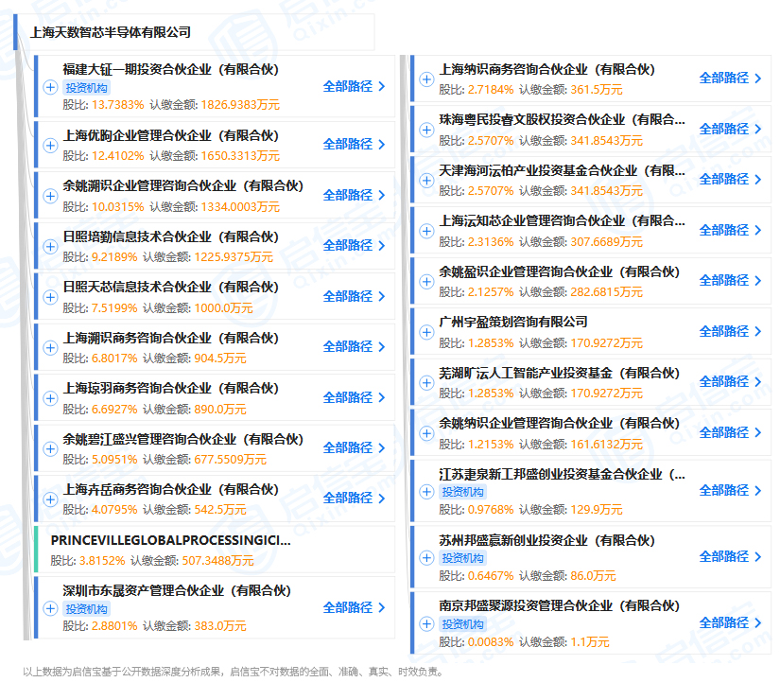Show 全部路径 for 上海沄知芯企业管理咨询合伙企业
Image resolution: width=780 pixels, height=700 pixels.
730,230
